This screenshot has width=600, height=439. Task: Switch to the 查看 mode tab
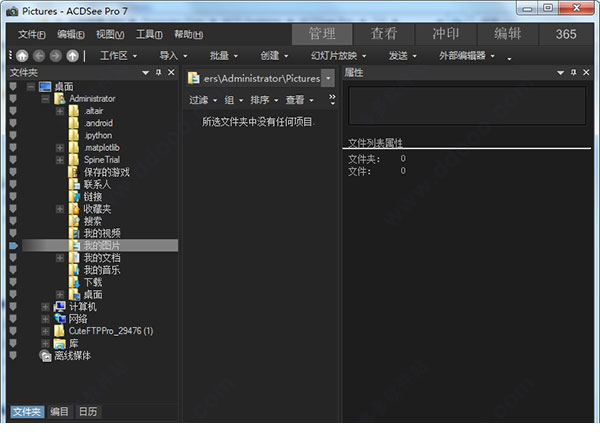pos(384,34)
